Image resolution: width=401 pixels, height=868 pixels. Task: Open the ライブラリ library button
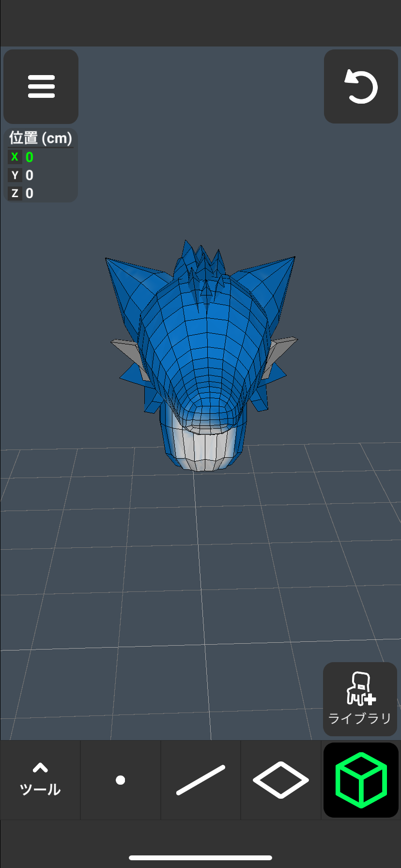click(360, 699)
